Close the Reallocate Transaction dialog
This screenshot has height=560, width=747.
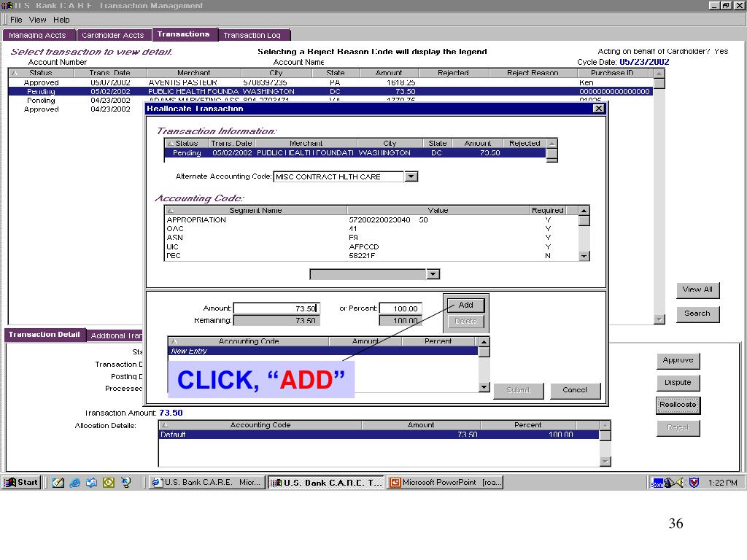(599, 109)
